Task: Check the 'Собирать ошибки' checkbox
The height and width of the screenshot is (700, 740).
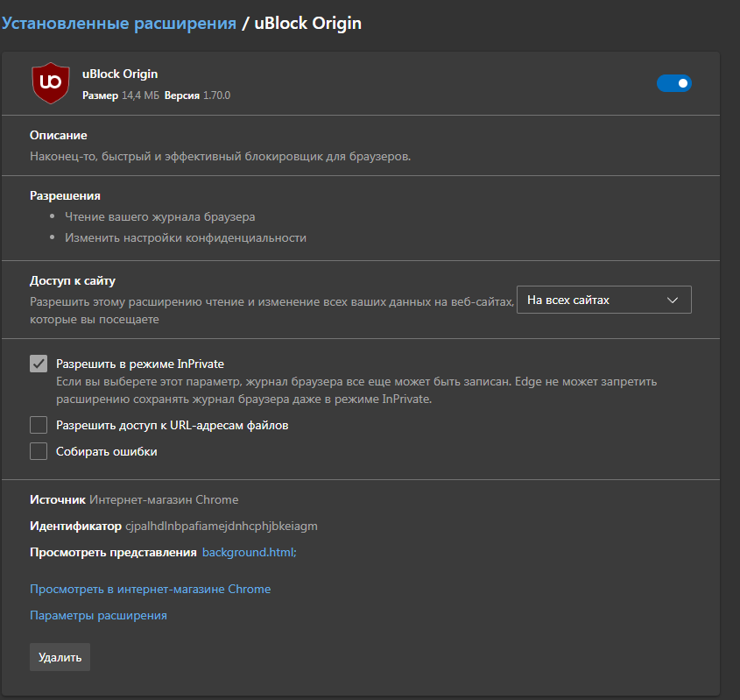Action: tap(39, 451)
